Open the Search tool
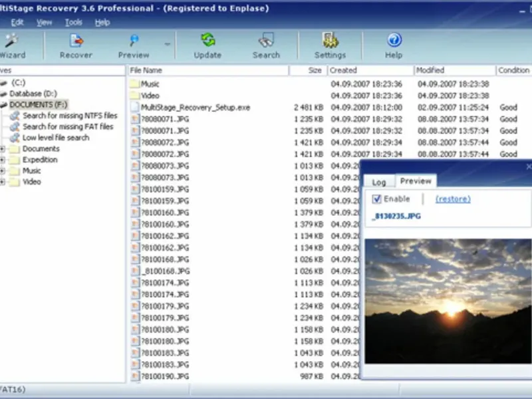Screen dimensions: 532x399 coord(266,46)
